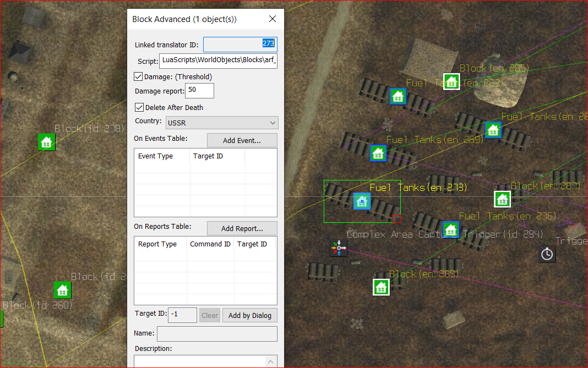This screenshot has width=588, height=368.
Task: Uncheck Delete After Death checkbox
Action: (x=138, y=107)
